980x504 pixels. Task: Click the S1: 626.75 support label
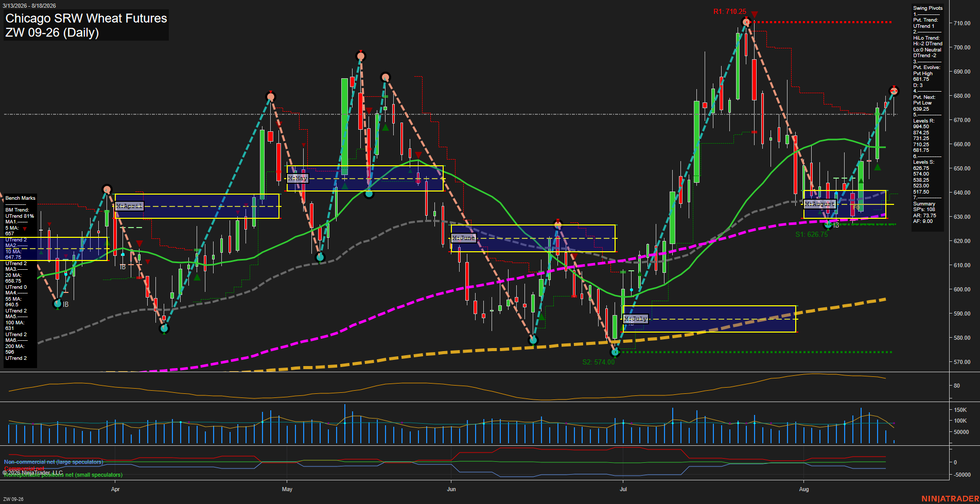point(811,234)
